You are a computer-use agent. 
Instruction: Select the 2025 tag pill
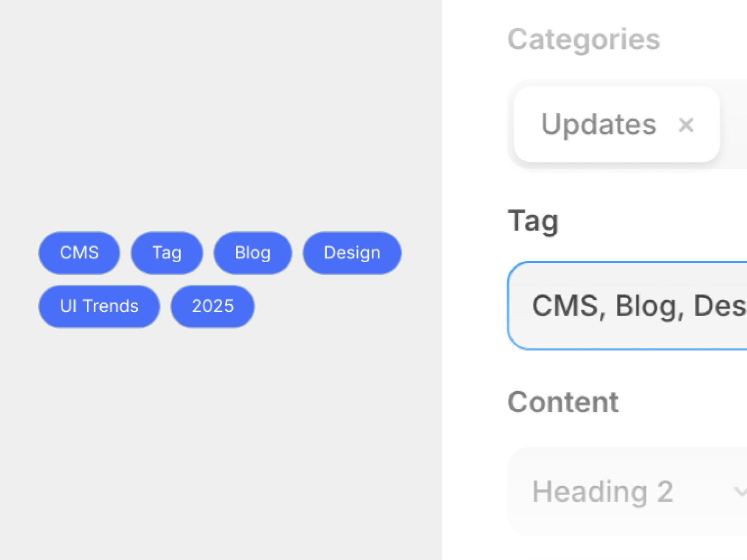point(212,306)
